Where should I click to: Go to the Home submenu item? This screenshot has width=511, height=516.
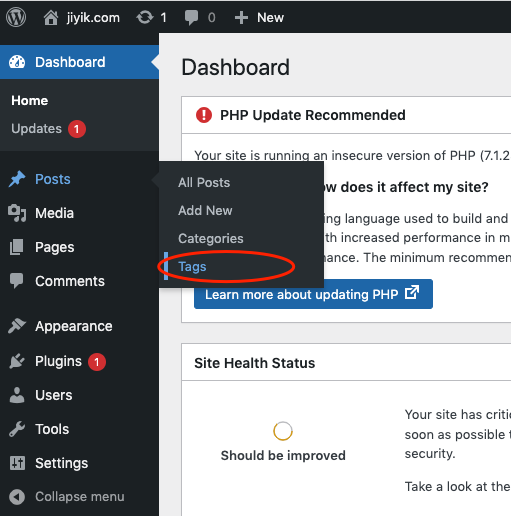pyautogui.click(x=30, y=100)
